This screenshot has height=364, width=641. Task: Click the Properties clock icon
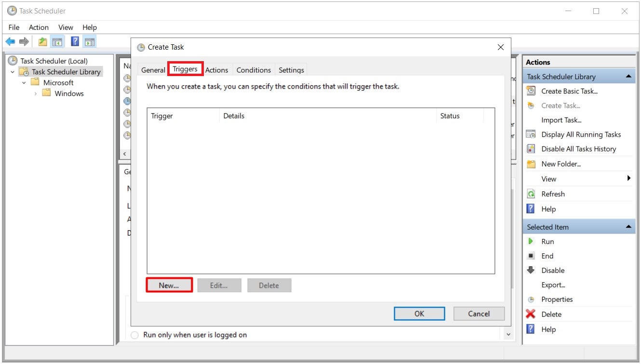(x=531, y=299)
